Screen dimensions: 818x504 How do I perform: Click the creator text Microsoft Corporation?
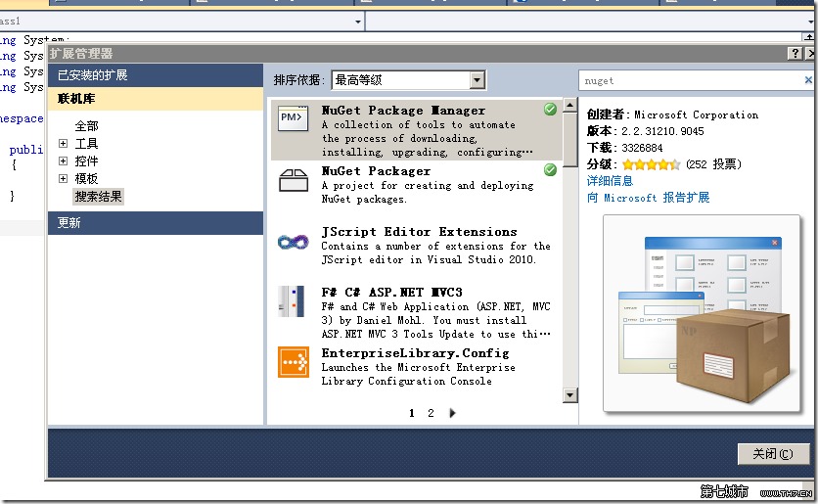696,115
